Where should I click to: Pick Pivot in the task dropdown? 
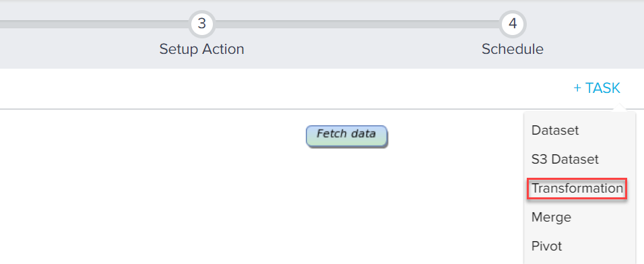pyautogui.click(x=546, y=246)
